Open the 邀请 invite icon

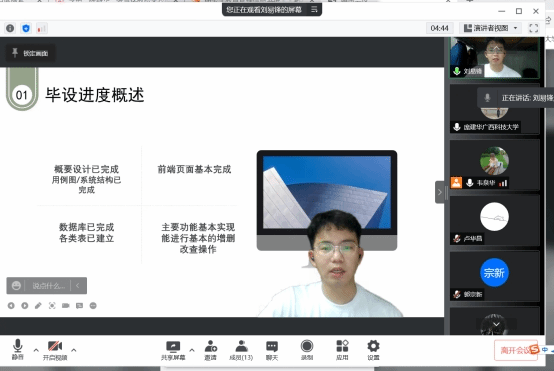(x=211, y=350)
